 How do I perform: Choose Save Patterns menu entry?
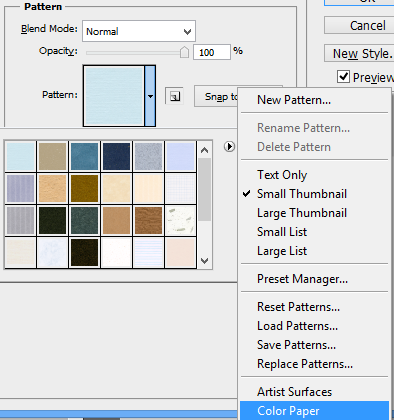click(314, 345)
